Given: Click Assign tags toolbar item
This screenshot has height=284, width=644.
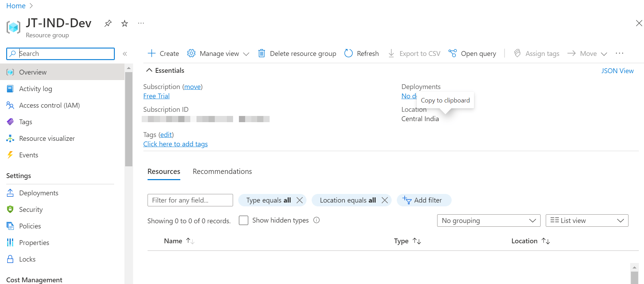Looking at the screenshot, I should [536, 53].
